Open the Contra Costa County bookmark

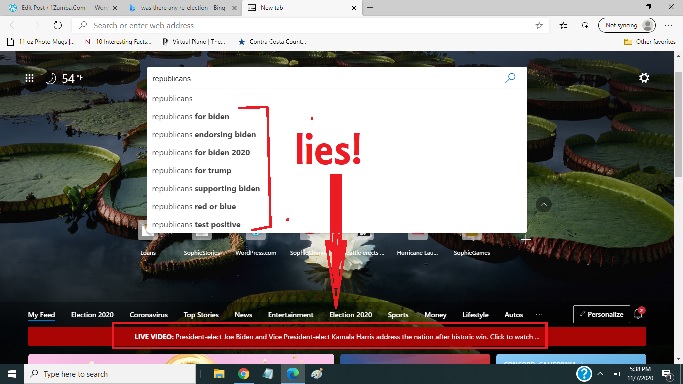272,42
